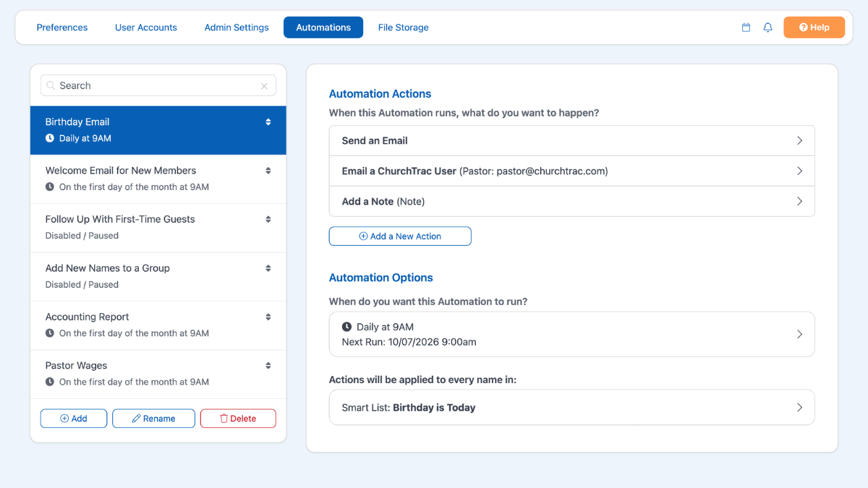The height and width of the screenshot is (488, 868).
Task: Rename the selected automation
Action: coord(153,419)
